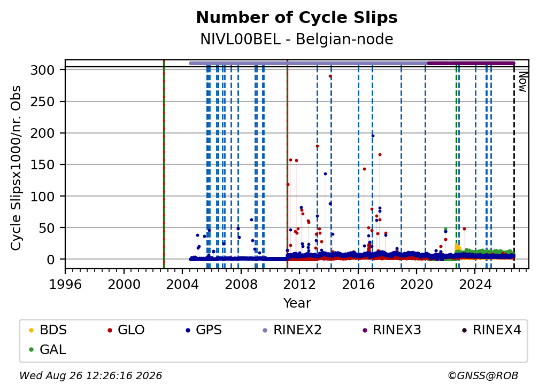Click the Number of Cycle Slips title

(297, 18)
